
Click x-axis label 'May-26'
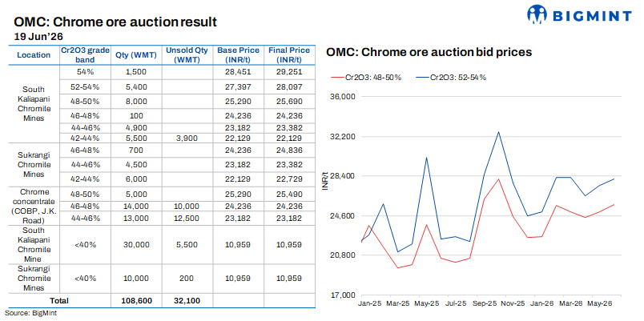pyautogui.click(x=601, y=304)
